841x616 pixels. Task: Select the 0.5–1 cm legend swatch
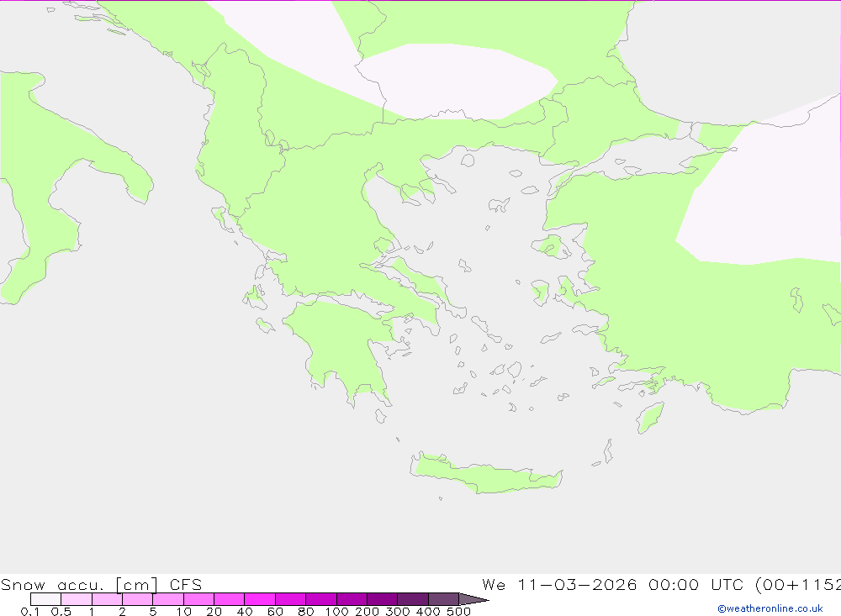(x=77, y=599)
